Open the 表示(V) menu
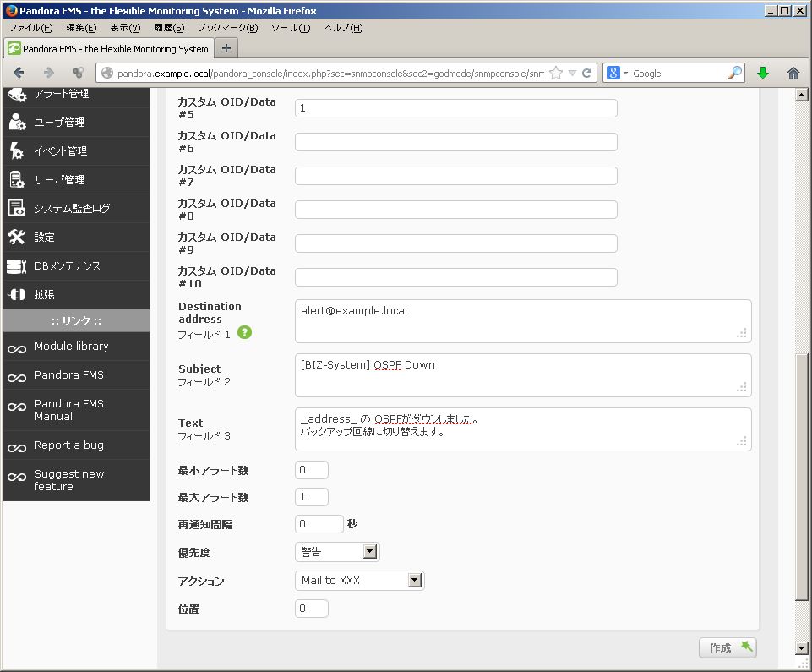 tap(125, 28)
